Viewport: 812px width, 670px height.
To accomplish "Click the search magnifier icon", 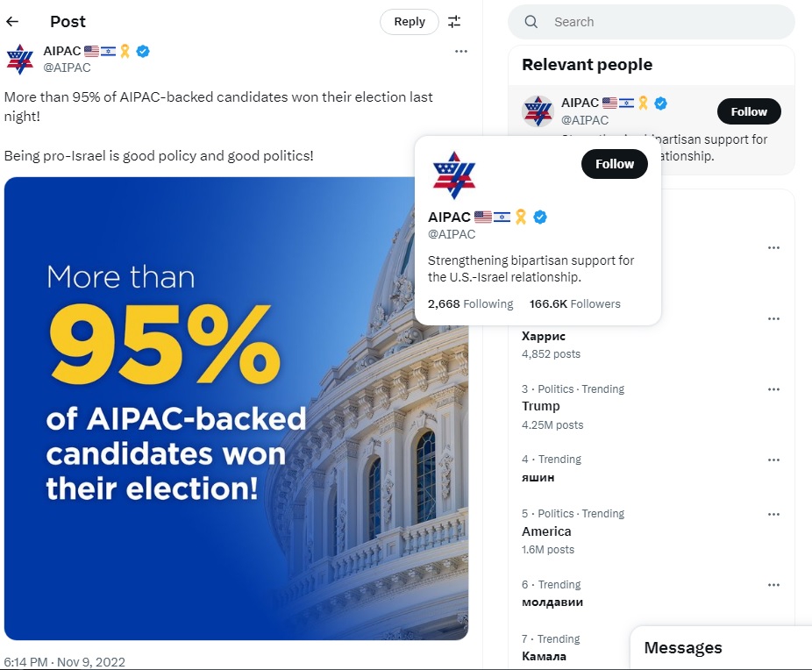I will pos(531,22).
